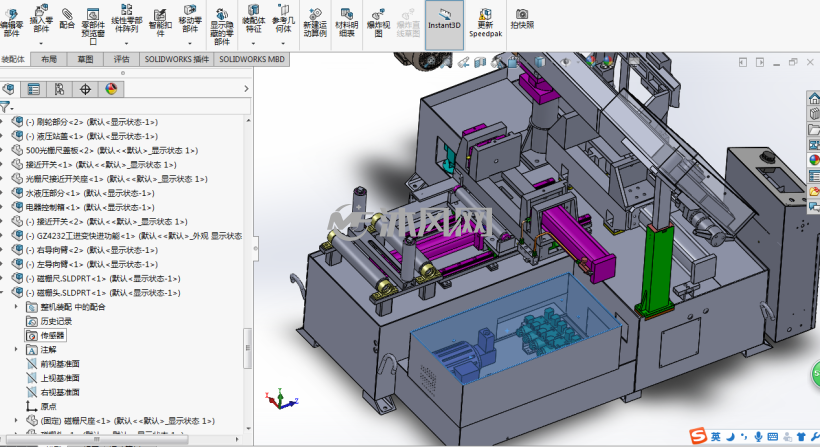The image size is (820, 447).
Task: Click the 爆炸视图 exploded view tool
Action: (378, 22)
